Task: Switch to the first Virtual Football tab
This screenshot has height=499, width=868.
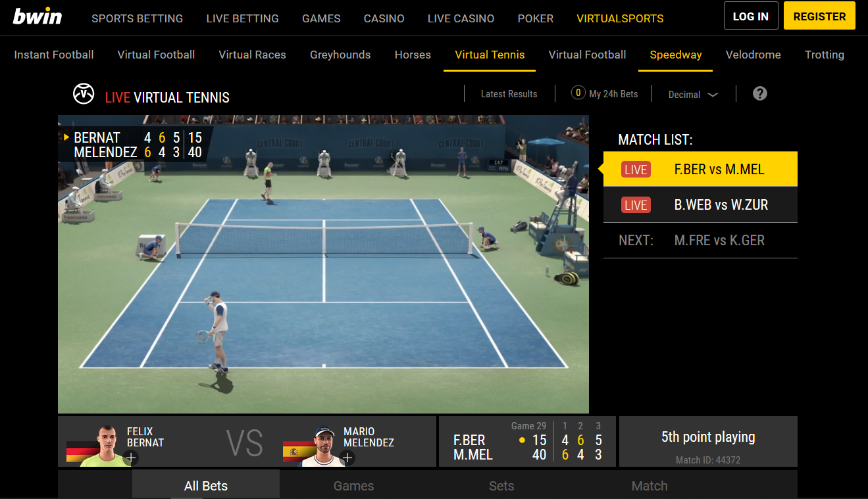Action: coord(156,55)
